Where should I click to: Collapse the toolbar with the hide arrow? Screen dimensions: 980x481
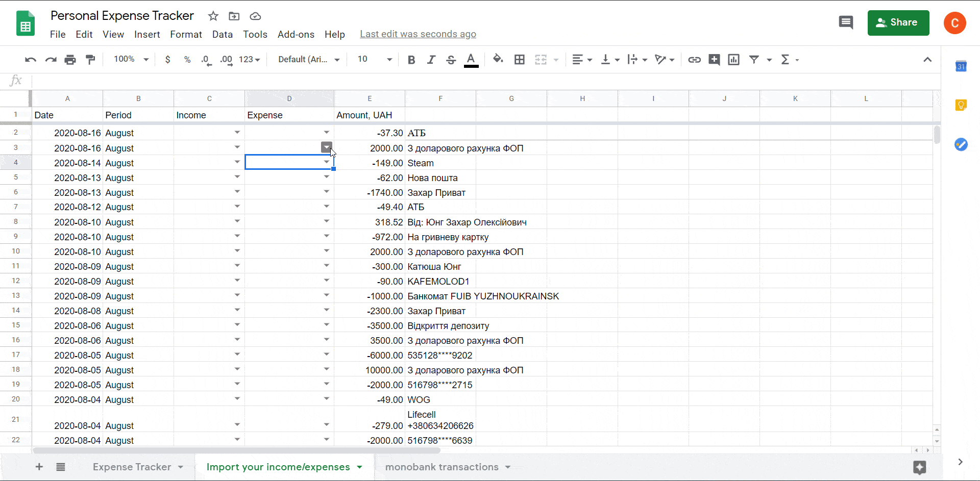click(927, 59)
